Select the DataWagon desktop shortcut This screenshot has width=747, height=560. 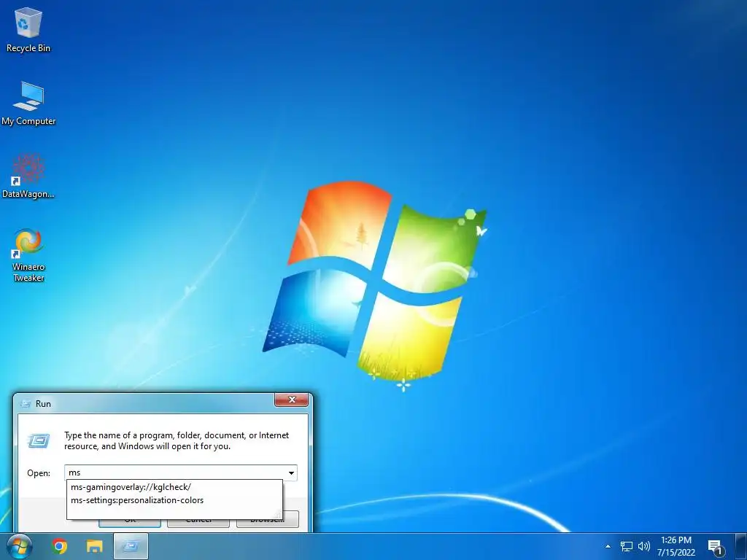pos(28,176)
